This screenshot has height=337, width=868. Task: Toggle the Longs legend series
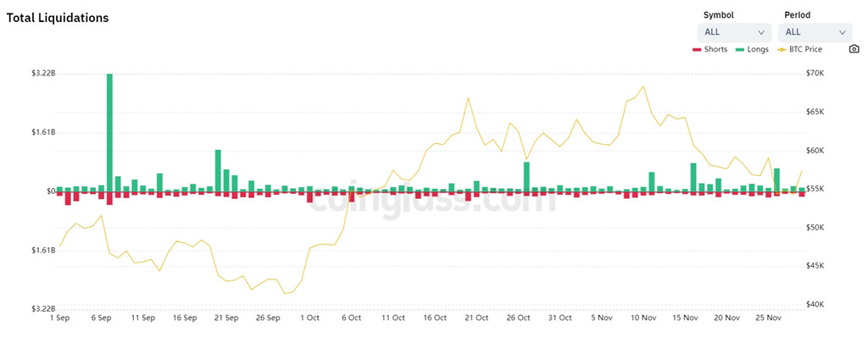[x=752, y=49]
